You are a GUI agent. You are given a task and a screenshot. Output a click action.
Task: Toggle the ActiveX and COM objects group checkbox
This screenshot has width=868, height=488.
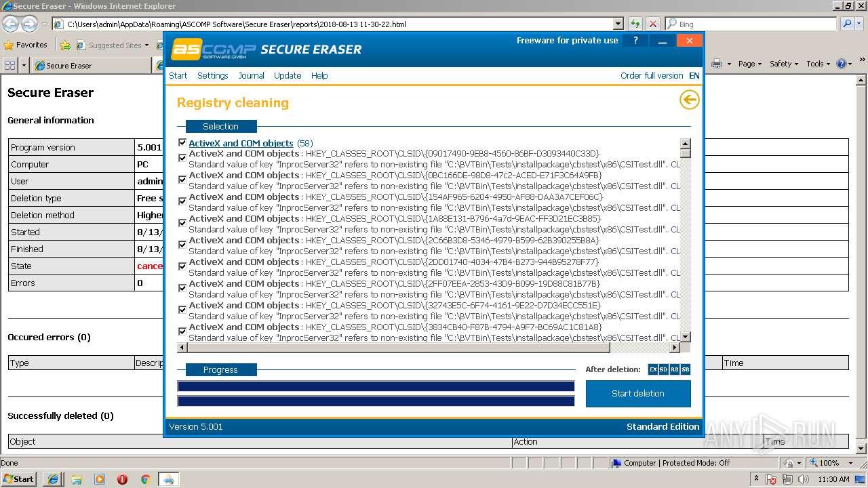pyautogui.click(x=182, y=143)
